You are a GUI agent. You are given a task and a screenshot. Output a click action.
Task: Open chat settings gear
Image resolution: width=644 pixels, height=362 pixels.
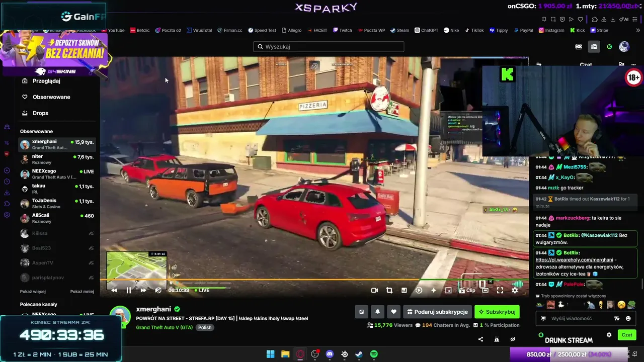609,335
